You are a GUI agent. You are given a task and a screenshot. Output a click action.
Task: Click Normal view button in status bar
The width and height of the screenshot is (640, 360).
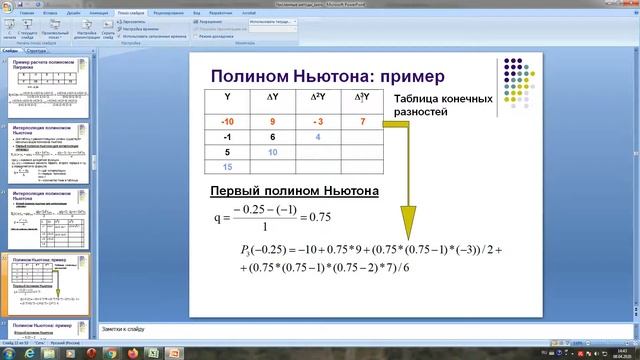pyautogui.click(x=554, y=343)
